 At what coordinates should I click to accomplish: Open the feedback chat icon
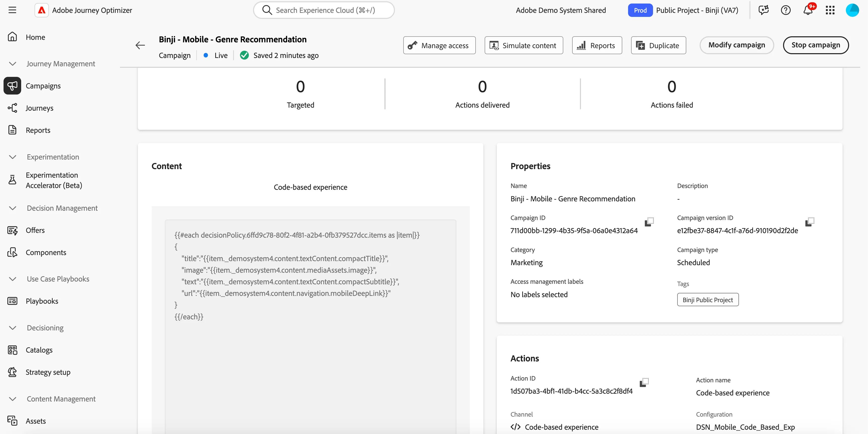(764, 10)
